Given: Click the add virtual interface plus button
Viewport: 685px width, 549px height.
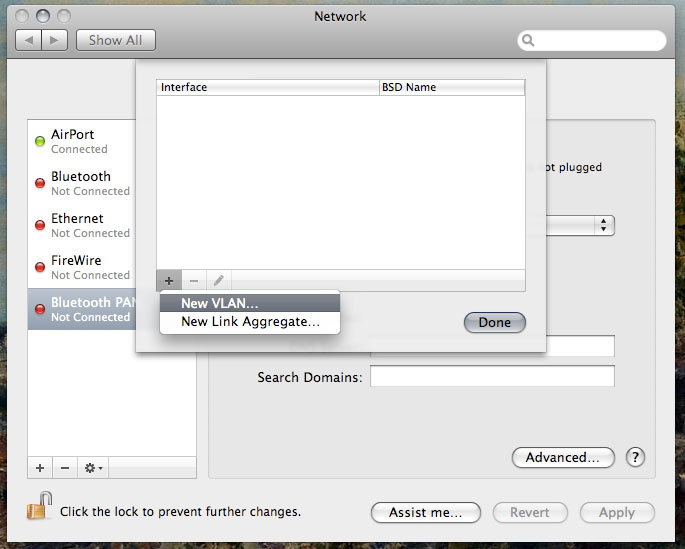Looking at the screenshot, I should click(169, 280).
